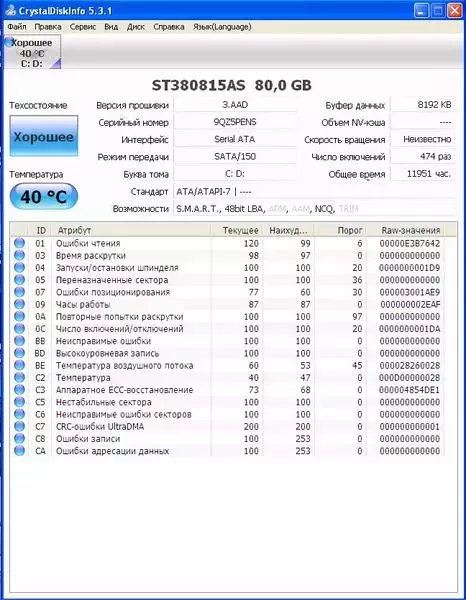Open the Диск menu
The image size is (466, 600).
click(136, 27)
